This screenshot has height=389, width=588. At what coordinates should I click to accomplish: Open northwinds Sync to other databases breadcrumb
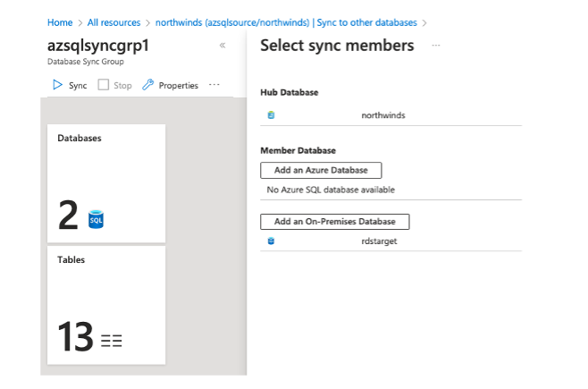tap(286, 22)
